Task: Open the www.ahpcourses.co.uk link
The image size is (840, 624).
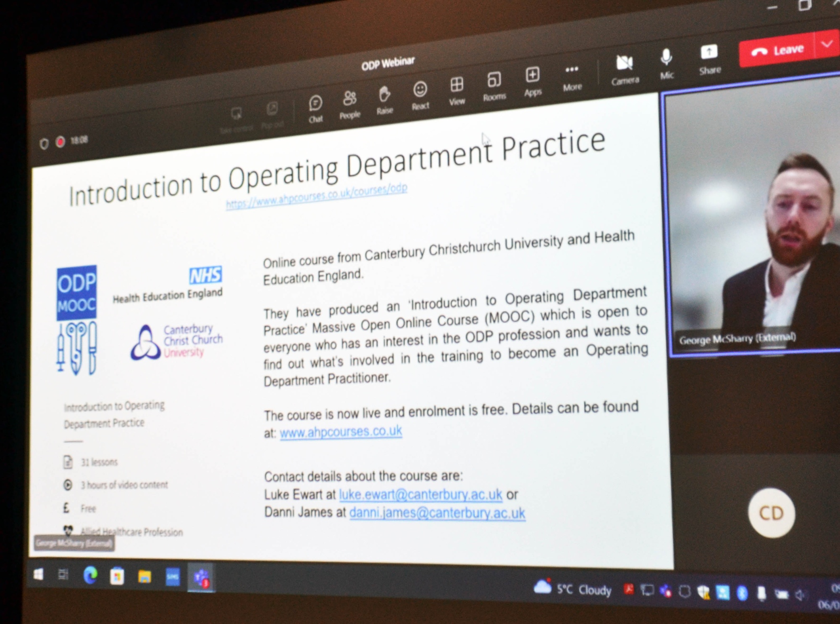Action: tap(341, 432)
